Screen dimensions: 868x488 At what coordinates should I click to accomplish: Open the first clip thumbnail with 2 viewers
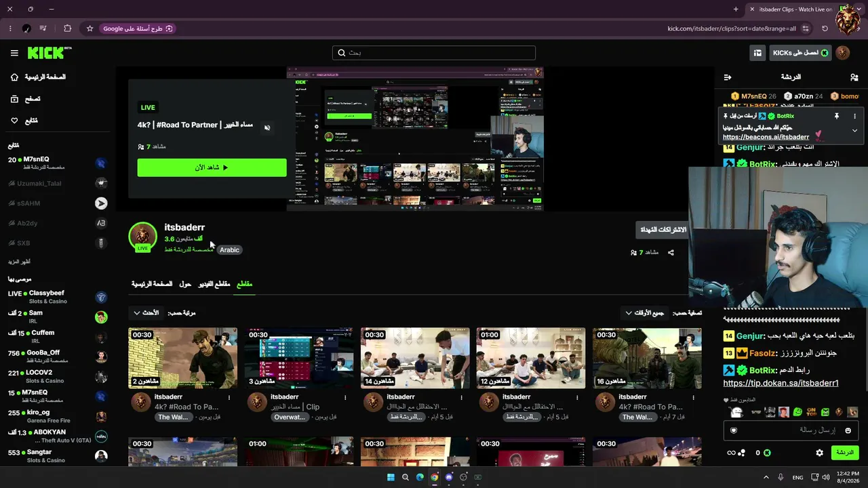coord(183,358)
